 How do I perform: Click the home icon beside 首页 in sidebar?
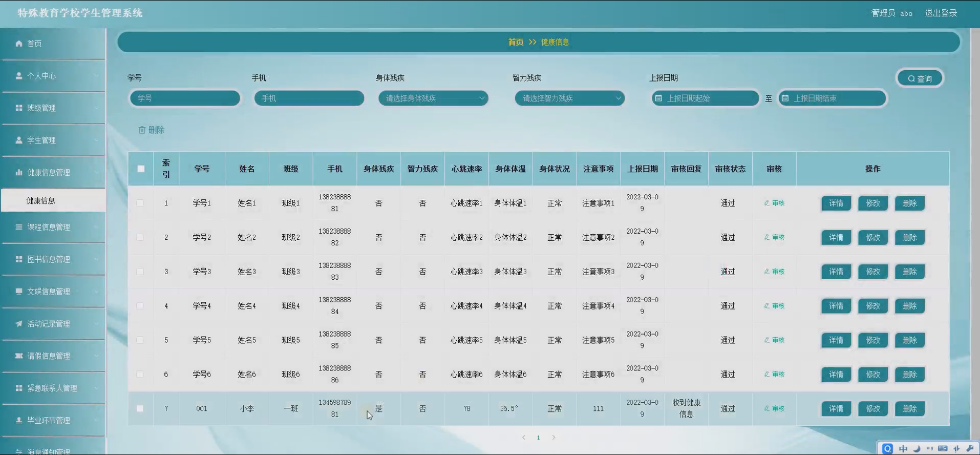click(19, 44)
